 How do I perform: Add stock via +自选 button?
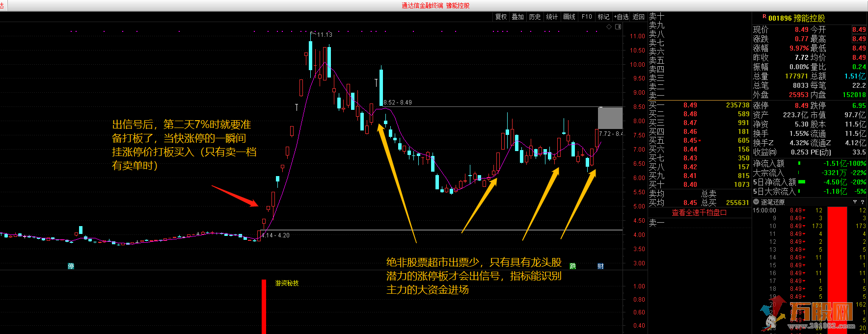coord(621,17)
